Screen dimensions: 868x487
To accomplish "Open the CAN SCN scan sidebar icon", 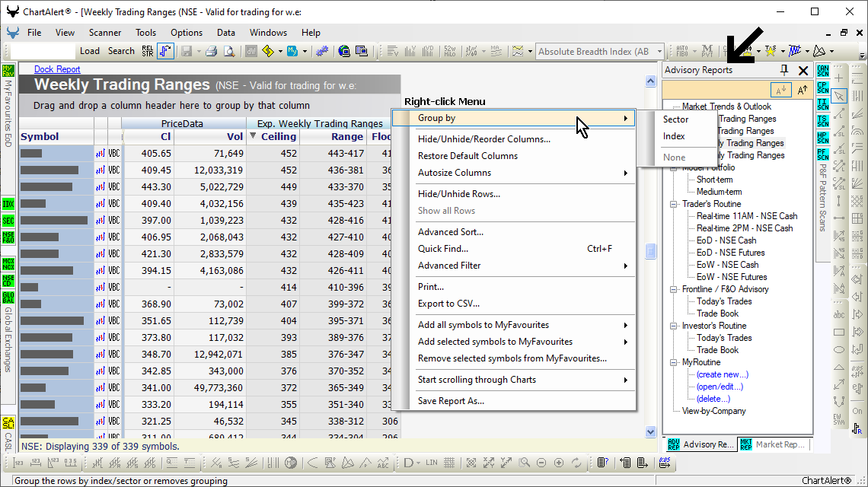I will [823, 71].
